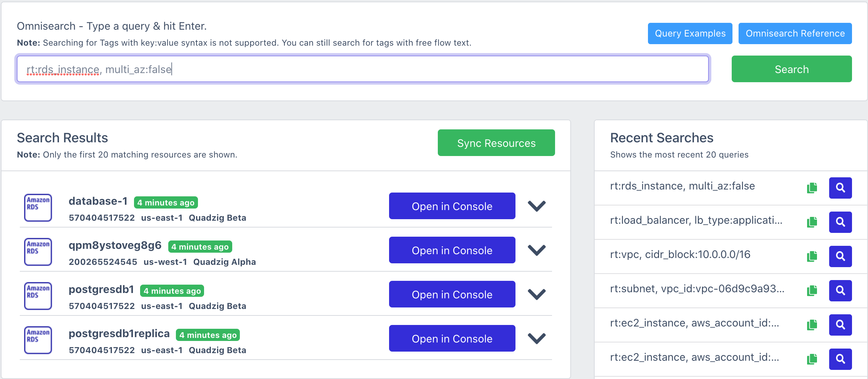This screenshot has height=379, width=868.
Task: Re-run the rt:rds_instance multi_az search
Action: coord(840,188)
